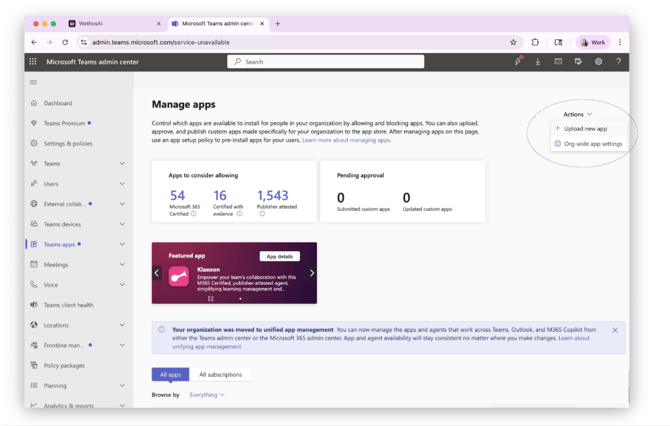Show the previous featured app
The height and width of the screenshot is (426, 670).
157,273
